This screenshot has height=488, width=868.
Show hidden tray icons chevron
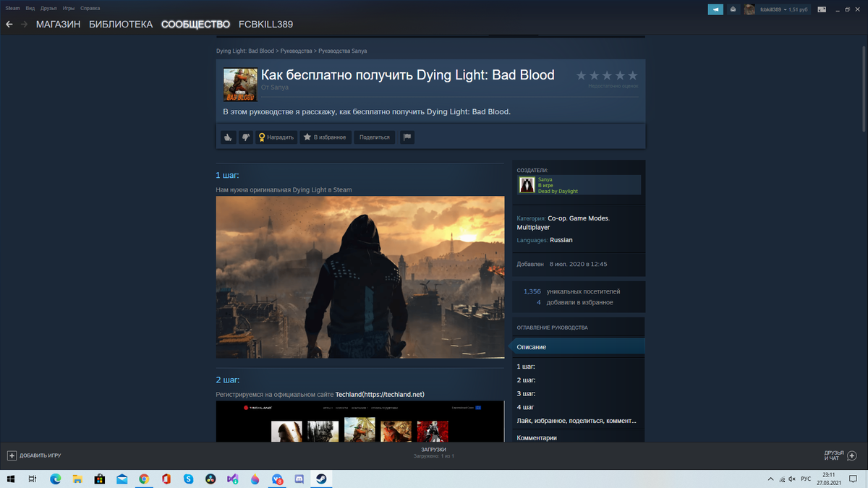point(771,479)
